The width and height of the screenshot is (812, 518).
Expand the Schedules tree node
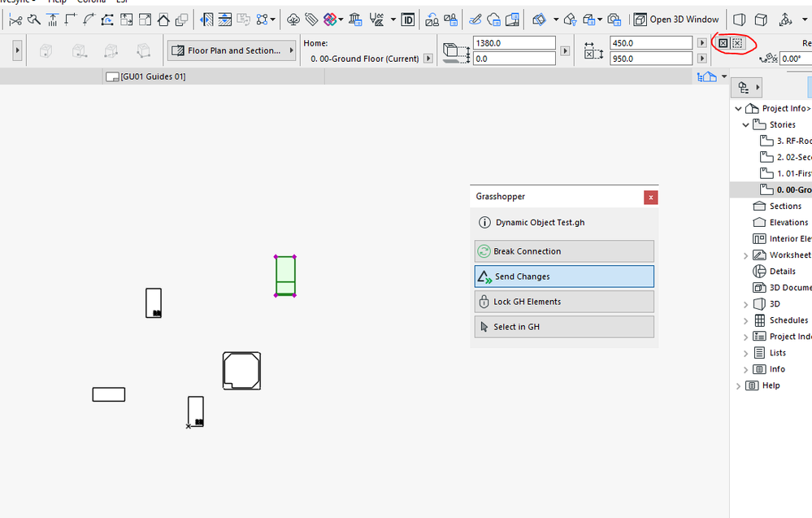[745, 320]
